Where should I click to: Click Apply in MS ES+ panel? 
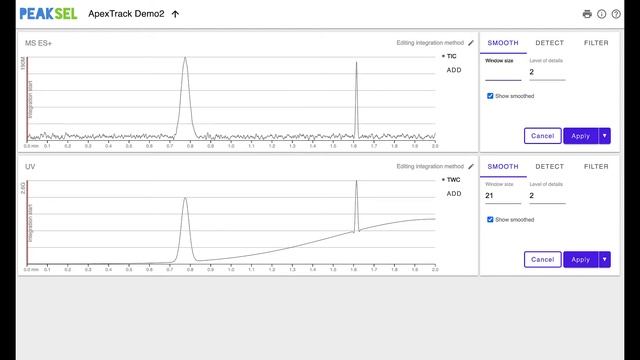coord(580,136)
